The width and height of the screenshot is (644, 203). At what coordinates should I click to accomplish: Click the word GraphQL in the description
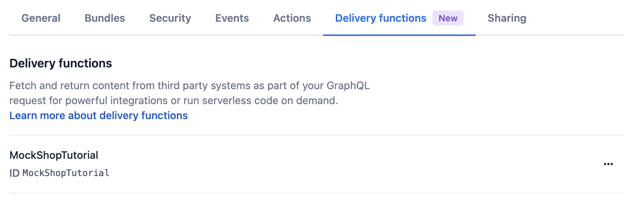coord(348,85)
